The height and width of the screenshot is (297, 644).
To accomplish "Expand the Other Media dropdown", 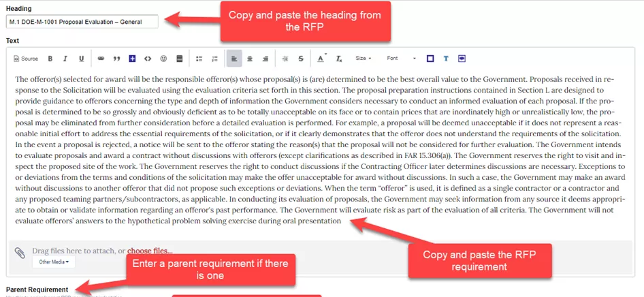I will pos(54,262).
